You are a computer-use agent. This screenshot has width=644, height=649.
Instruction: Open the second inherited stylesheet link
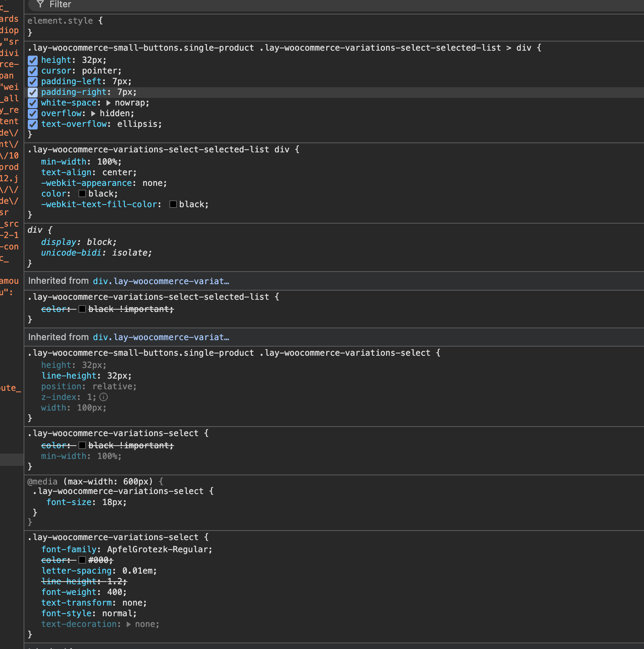click(x=161, y=337)
